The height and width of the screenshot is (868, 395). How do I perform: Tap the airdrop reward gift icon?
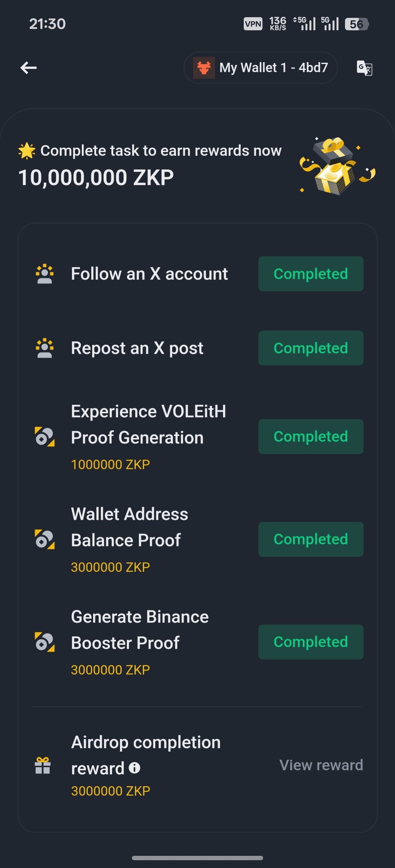pos(43,765)
